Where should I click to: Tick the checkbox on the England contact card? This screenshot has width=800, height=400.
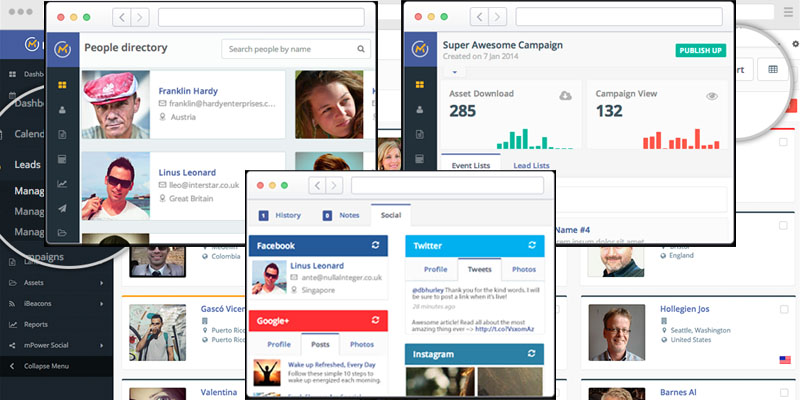click(782, 225)
